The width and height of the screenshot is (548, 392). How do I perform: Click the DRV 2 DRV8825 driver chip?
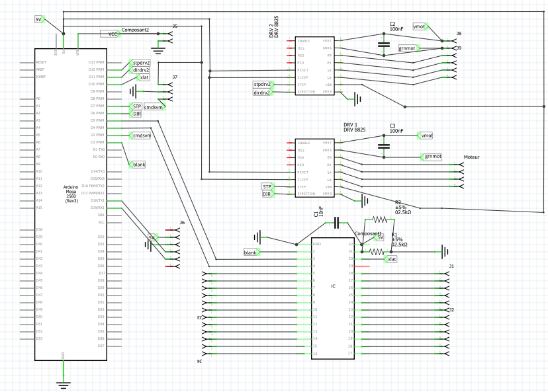(314, 66)
